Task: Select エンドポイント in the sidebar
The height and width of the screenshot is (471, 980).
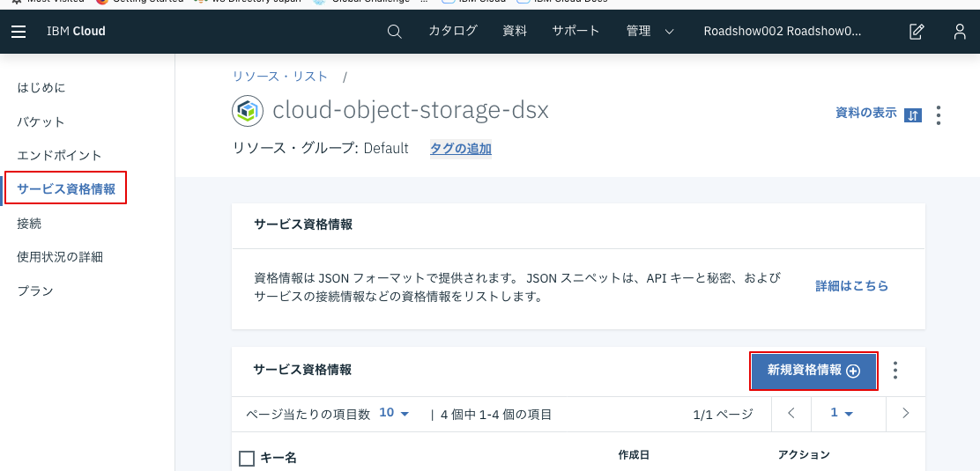Action: click(x=59, y=156)
